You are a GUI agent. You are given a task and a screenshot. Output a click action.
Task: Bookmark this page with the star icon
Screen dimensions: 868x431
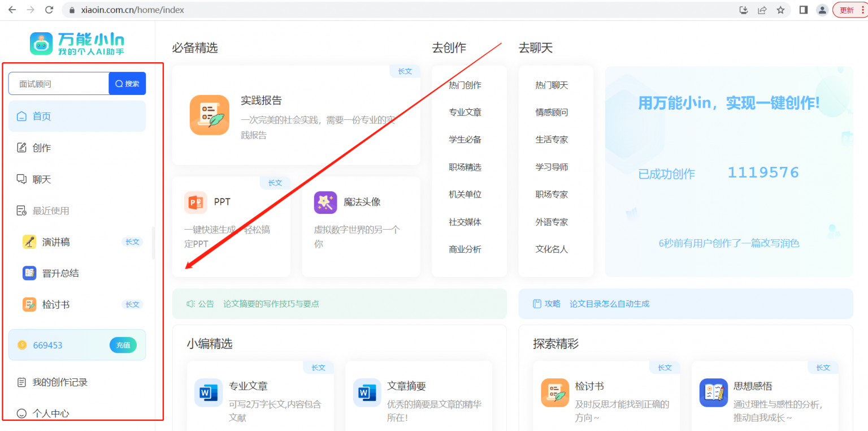pyautogui.click(x=780, y=10)
